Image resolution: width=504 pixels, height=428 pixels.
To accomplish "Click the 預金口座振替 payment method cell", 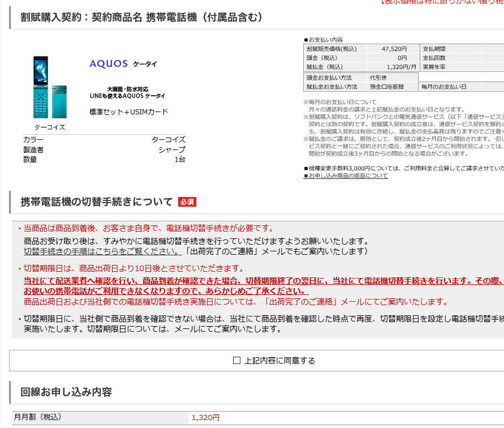I will 393,87.
